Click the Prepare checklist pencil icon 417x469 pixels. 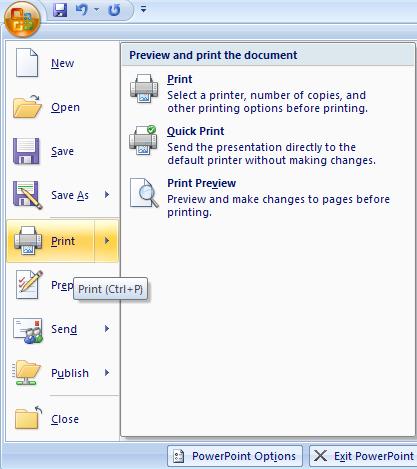coord(29,284)
